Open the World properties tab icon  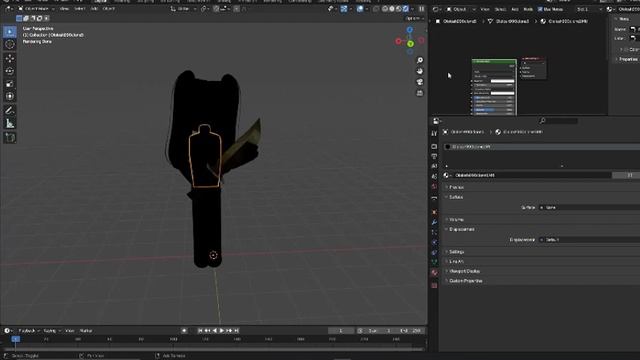434,187
